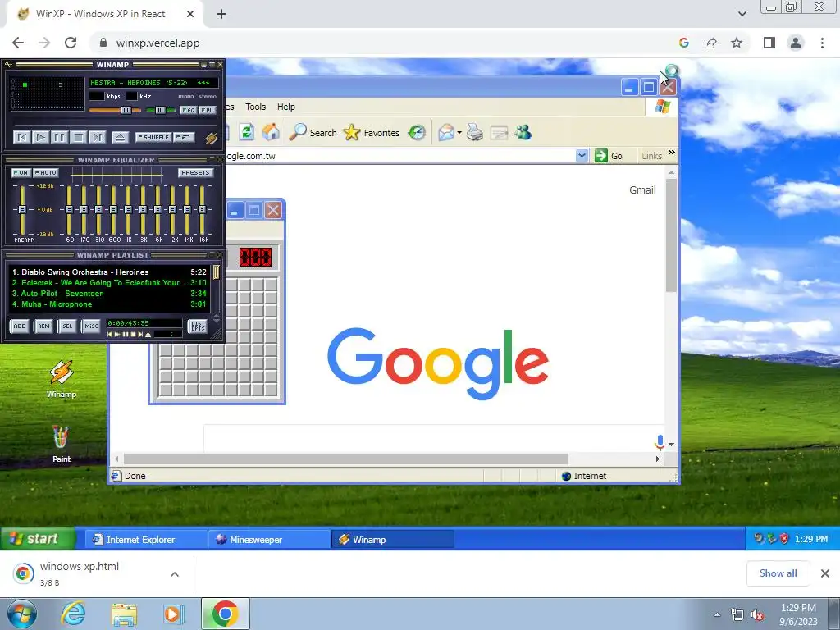Select Auto-Pilot - Seventeen track
Image resolution: width=840 pixels, height=630 pixels.
pos(109,294)
